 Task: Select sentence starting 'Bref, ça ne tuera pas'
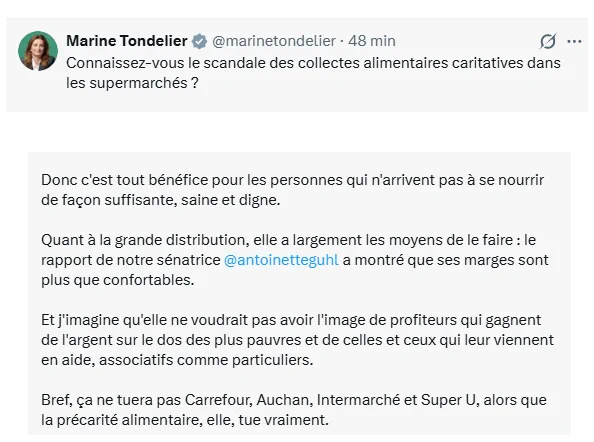coord(294,410)
